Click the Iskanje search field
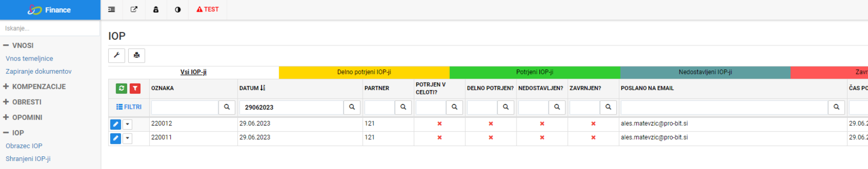Viewport: 868px width, 169px height. pos(50,28)
